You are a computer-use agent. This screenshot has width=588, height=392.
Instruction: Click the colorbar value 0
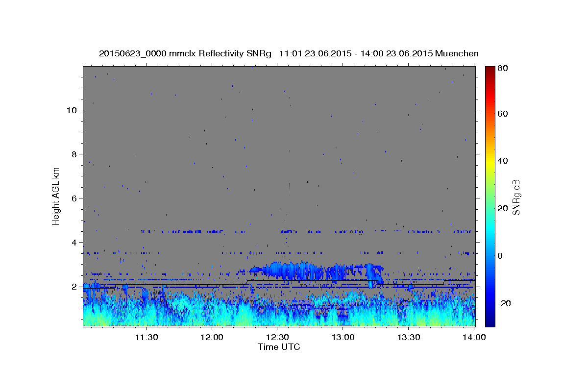[500, 256]
